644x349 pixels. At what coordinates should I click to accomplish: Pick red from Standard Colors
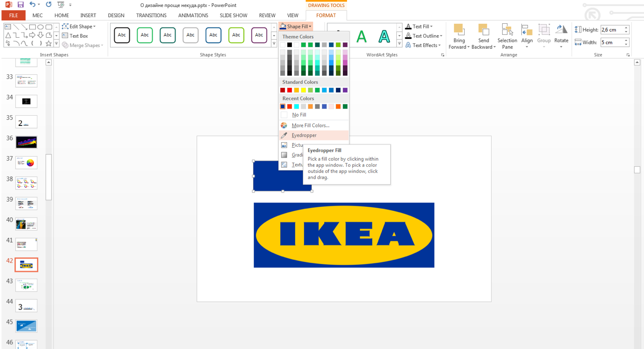(289, 90)
